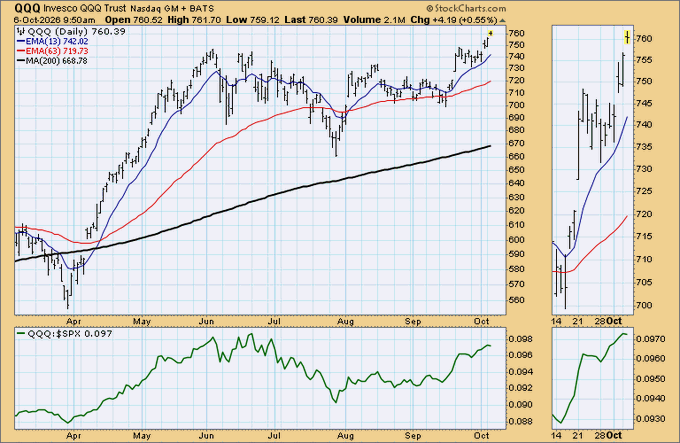Click the 600 price axis label
Viewport: 680px width, 443px height.
[517, 240]
